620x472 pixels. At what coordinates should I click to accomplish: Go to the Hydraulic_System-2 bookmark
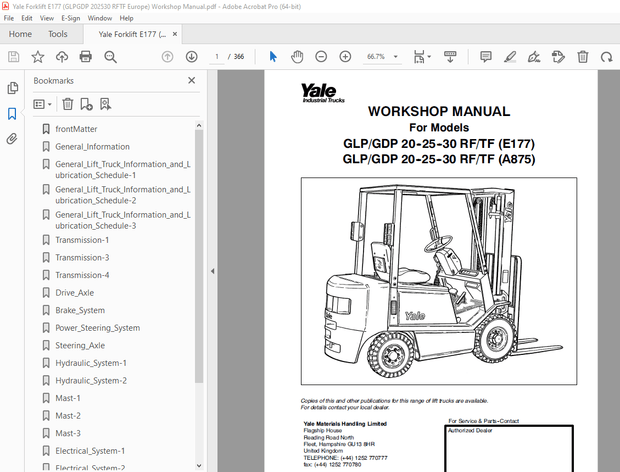(91, 381)
